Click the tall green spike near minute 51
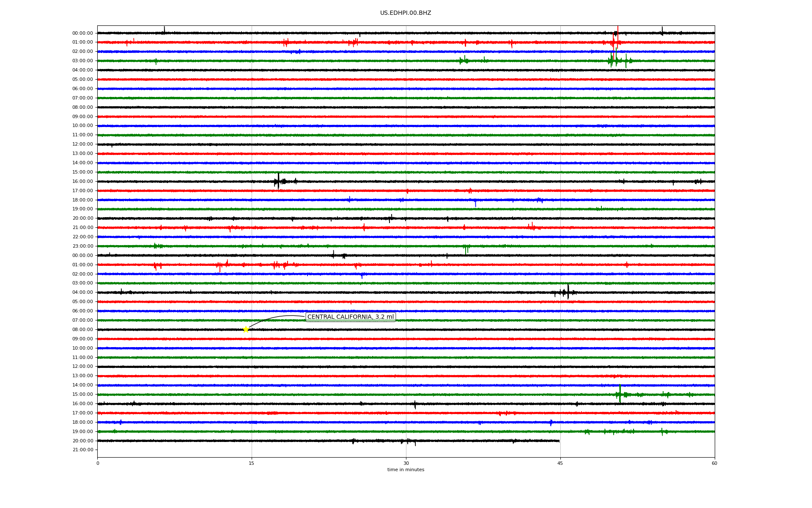Image resolution: width=812 pixels, height=508 pixels. click(x=620, y=393)
